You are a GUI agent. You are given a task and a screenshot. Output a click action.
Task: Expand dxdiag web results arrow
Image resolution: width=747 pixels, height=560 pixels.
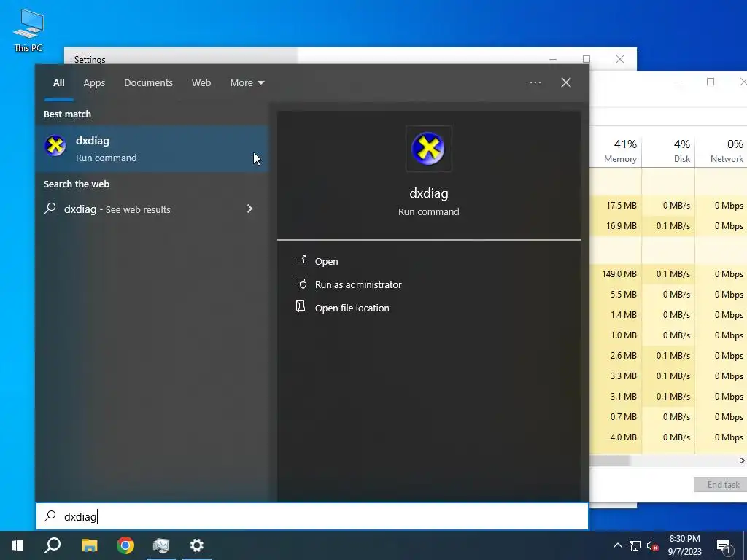[249, 209]
